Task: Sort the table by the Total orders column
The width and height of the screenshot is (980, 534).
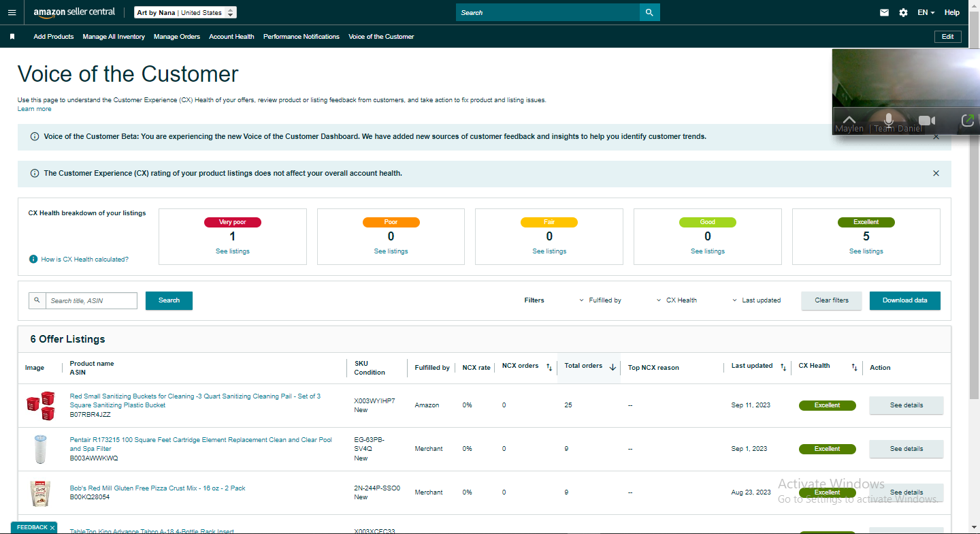Action: [x=612, y=367]
